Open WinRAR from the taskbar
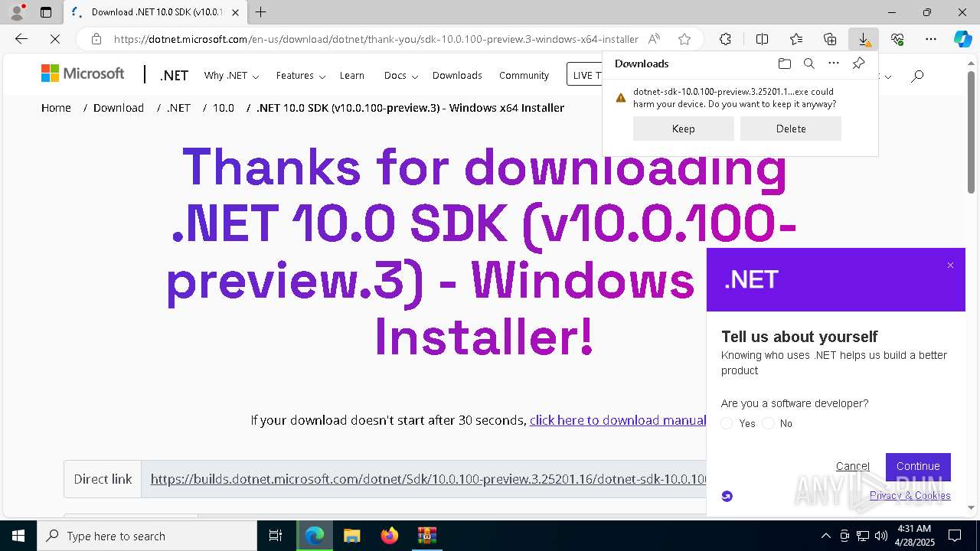The width and height of the screenshot is (980, 551). click(427, 536)
